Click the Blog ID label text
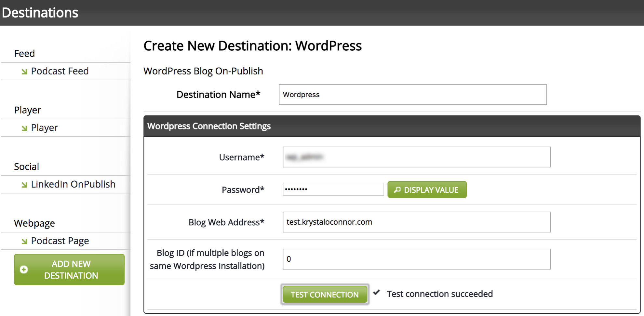 tap(207, 259)
